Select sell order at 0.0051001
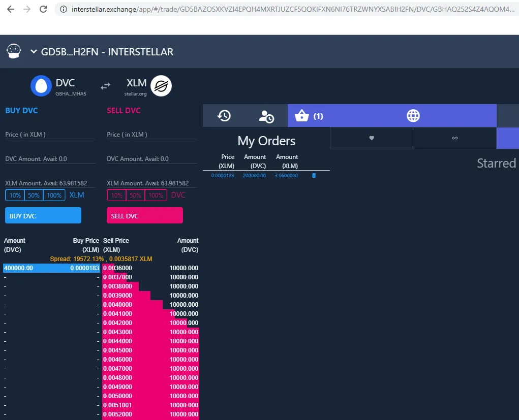Image resolution: width=519 pixels, height=420 pixels. point(150,405)
